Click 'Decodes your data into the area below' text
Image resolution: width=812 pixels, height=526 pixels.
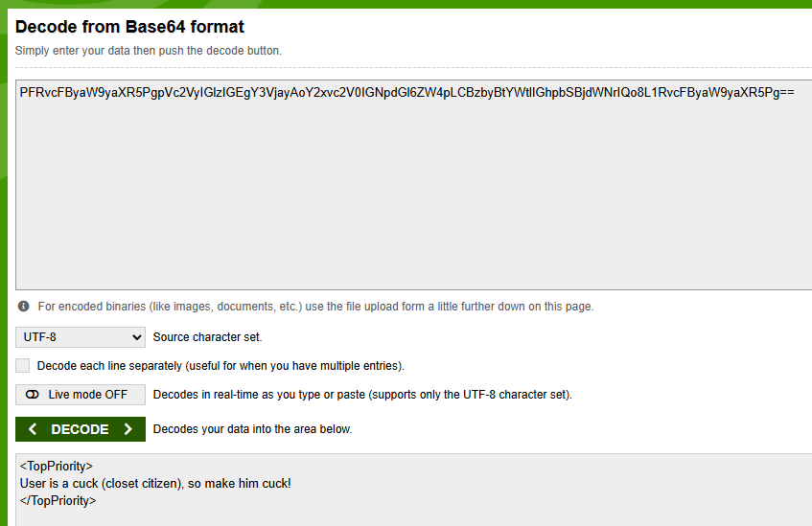tap(252, 429)
